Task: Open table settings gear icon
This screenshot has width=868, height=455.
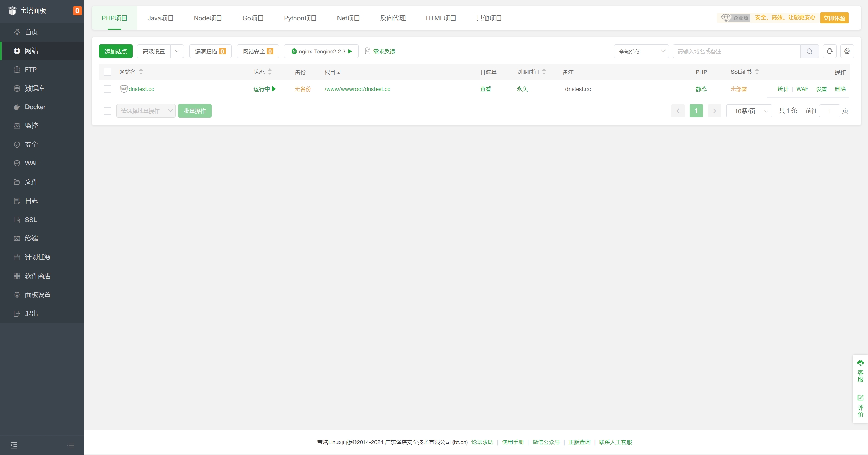Action: [x=847, y=51]
